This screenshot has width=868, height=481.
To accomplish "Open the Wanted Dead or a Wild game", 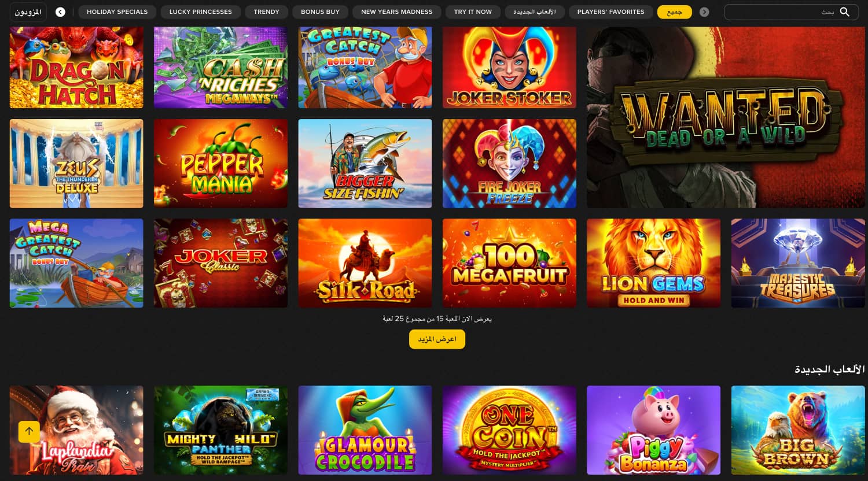I will click(x=726, y=117).
